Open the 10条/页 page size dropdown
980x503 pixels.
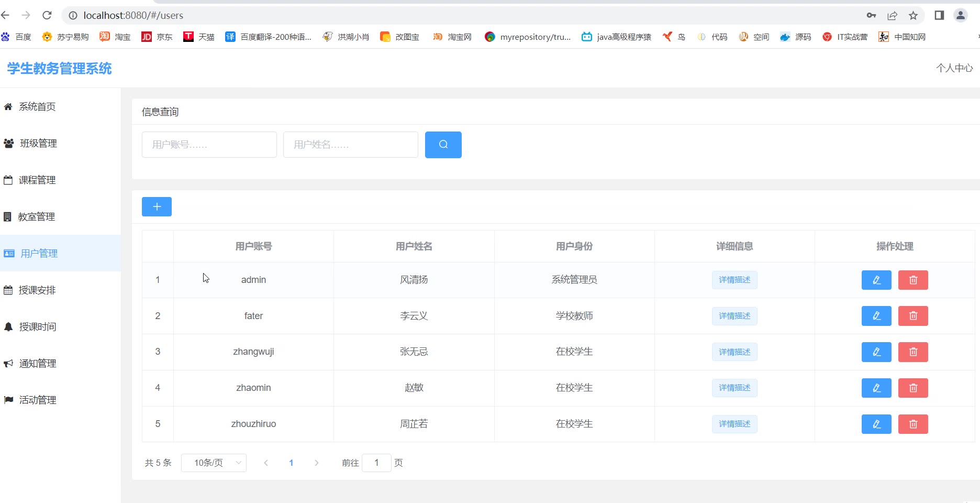click(214, 463)
